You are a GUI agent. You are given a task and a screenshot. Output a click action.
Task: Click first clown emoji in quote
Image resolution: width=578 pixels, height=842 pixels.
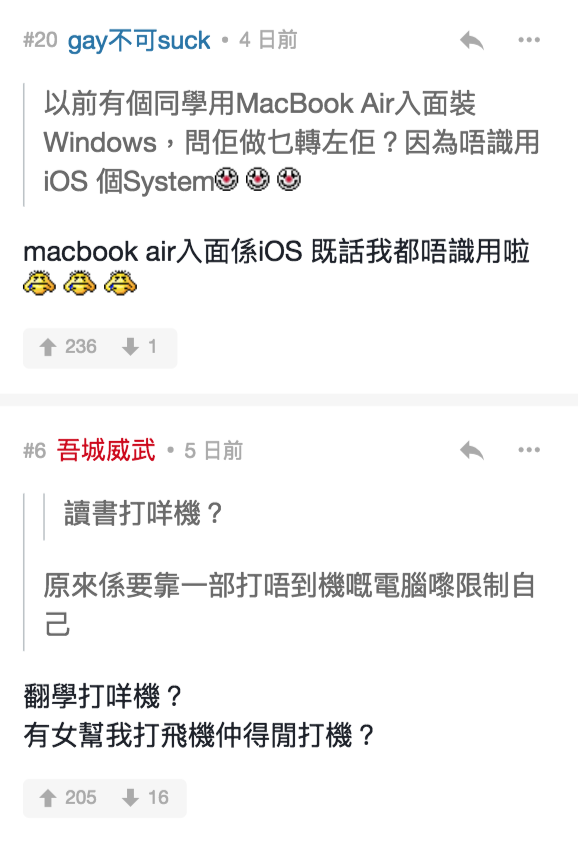coord(227,179)
